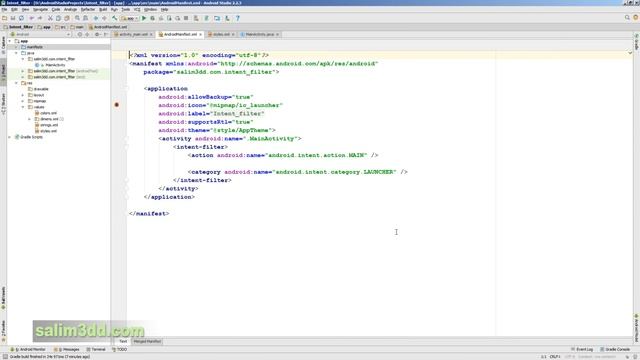Click the Make Project hammer icon
Viewport: 640px width, 360px height.
[x=115, y=18]
